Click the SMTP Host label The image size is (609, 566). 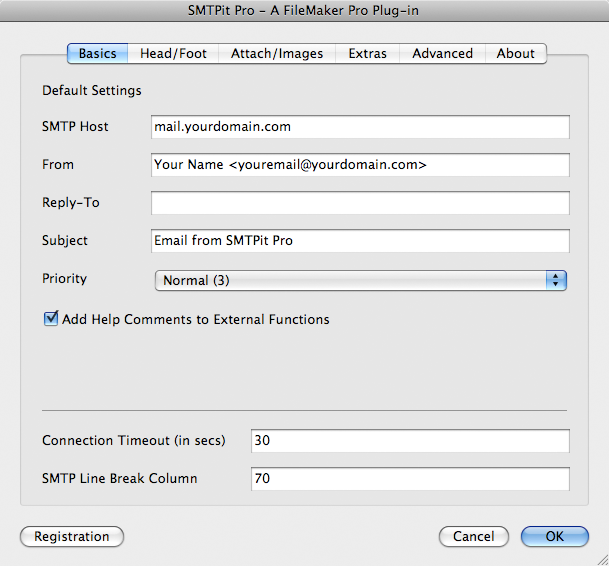75,127
